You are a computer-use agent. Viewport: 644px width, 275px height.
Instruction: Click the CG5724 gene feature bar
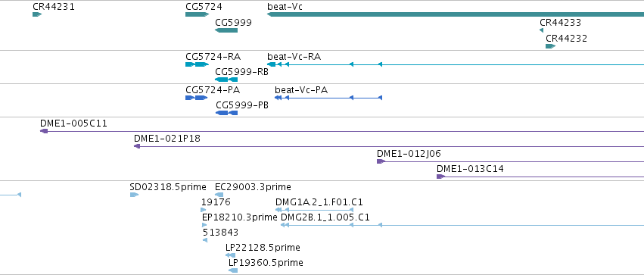click(198, 14)
